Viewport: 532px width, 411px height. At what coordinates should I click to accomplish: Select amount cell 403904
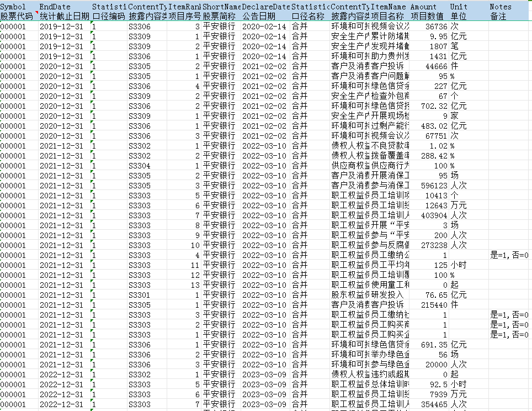coord(429,215)
